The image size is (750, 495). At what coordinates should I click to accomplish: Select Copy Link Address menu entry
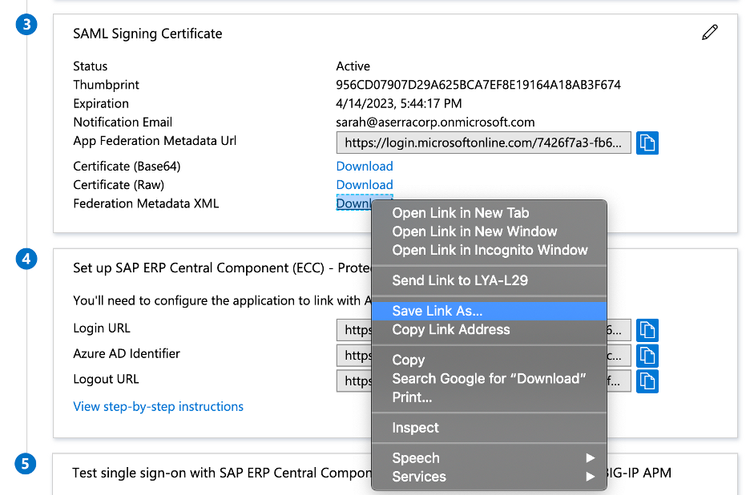point(451,330)
